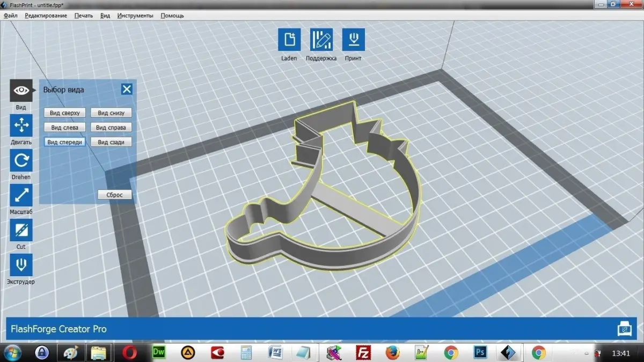The image size is (644, 362).
Task: Click the Laden (load file) icon
Action: pyautogui.click(x=289, y=40)
